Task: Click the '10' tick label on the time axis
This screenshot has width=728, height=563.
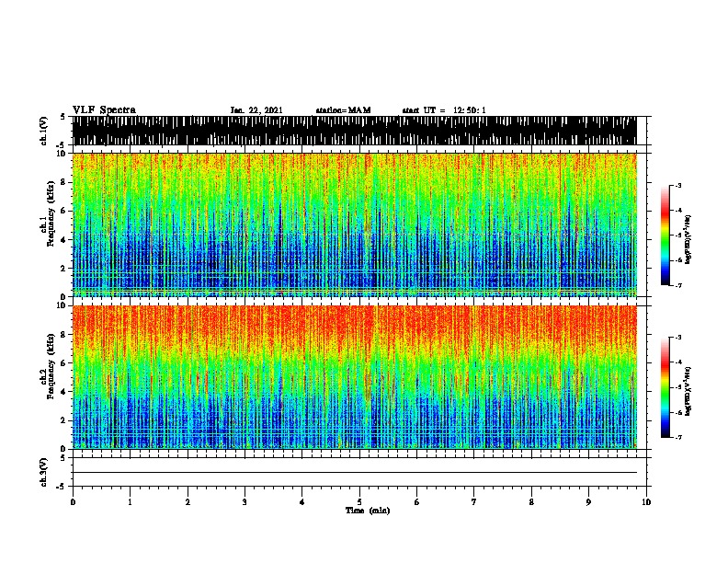Action: click(646, 502)
